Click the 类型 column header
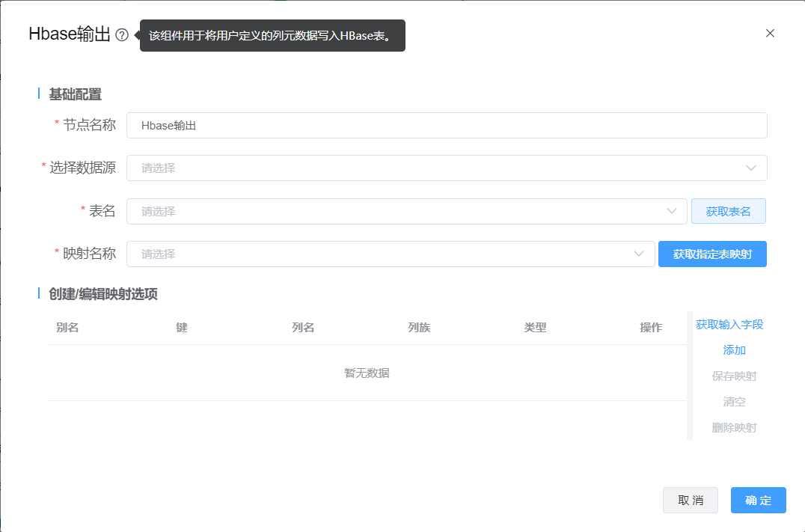This screenshot has height=532, width=805. (x=536, y=328)
